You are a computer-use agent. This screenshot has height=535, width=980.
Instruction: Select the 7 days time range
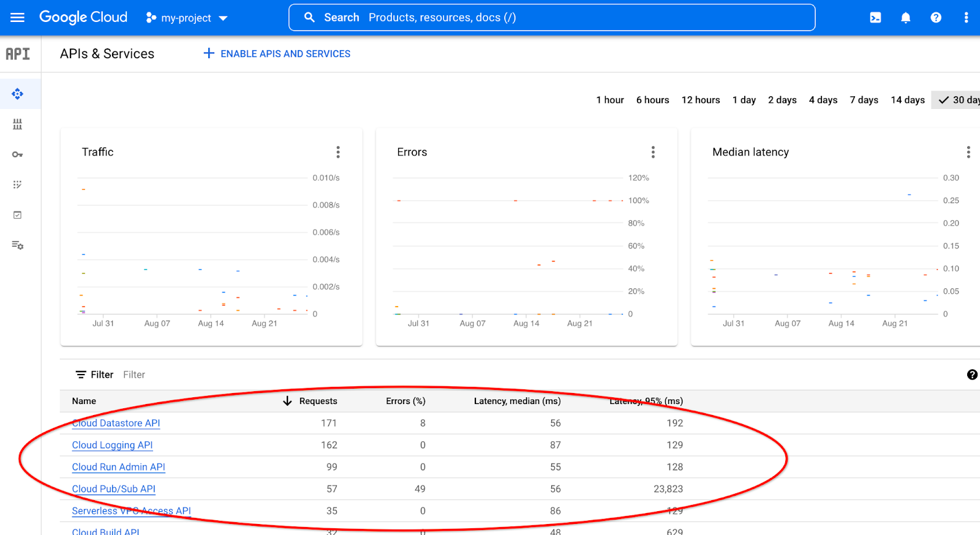coord(864,100)
